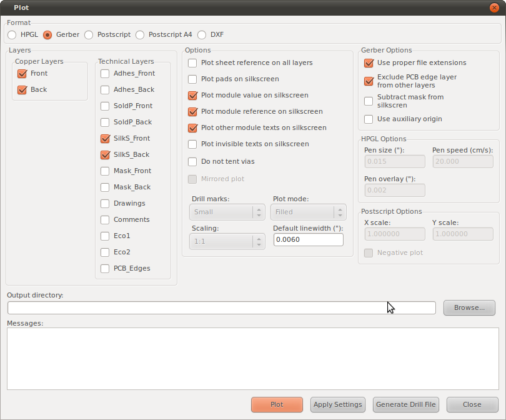Image resolution: width=506 pixels, height=420 pixels.
Task: Select the HPGL format radio button
Action: 12,35
